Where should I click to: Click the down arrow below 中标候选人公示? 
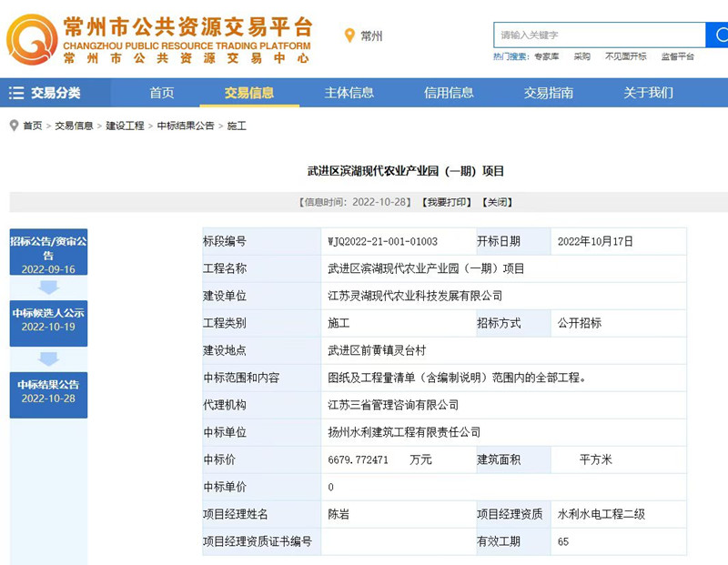tap(48, 359)
